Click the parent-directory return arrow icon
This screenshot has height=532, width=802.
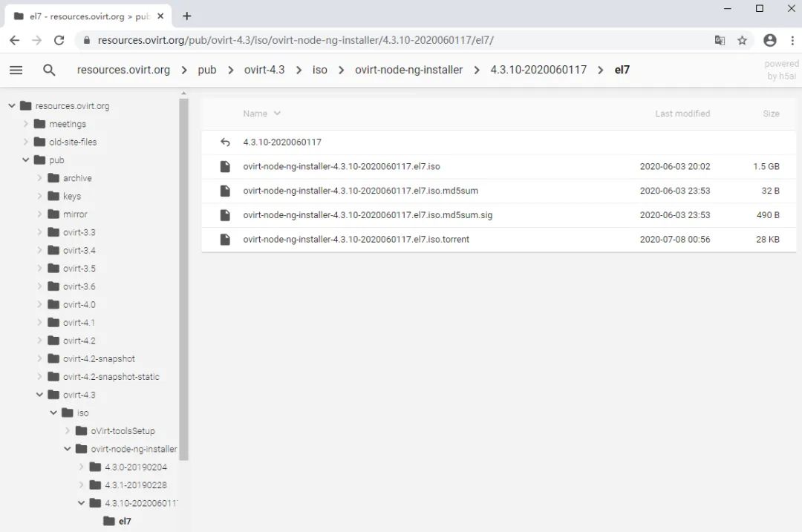coord(225,142)
